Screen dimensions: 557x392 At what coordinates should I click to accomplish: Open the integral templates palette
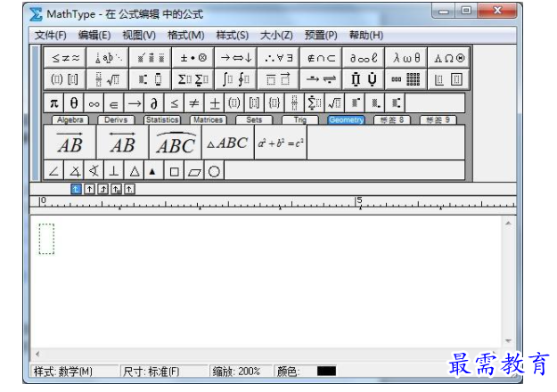236,78
